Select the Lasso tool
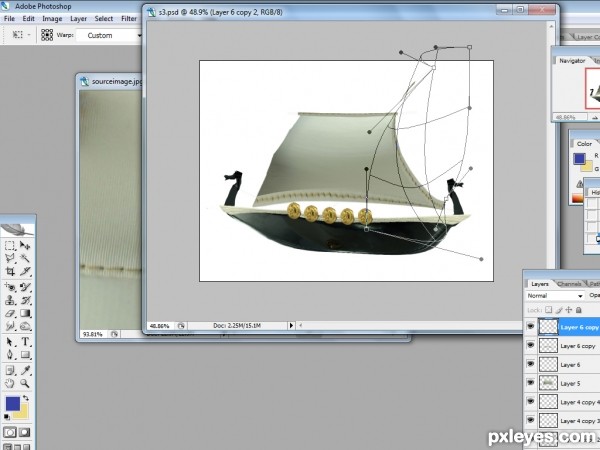Screen dimensions: 600x450 (10, 258)
